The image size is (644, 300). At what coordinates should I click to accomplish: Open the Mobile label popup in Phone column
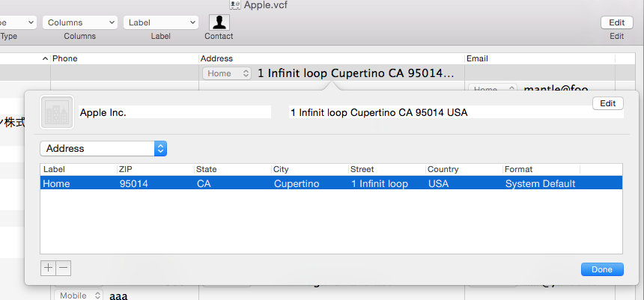(x=79, y=296)
